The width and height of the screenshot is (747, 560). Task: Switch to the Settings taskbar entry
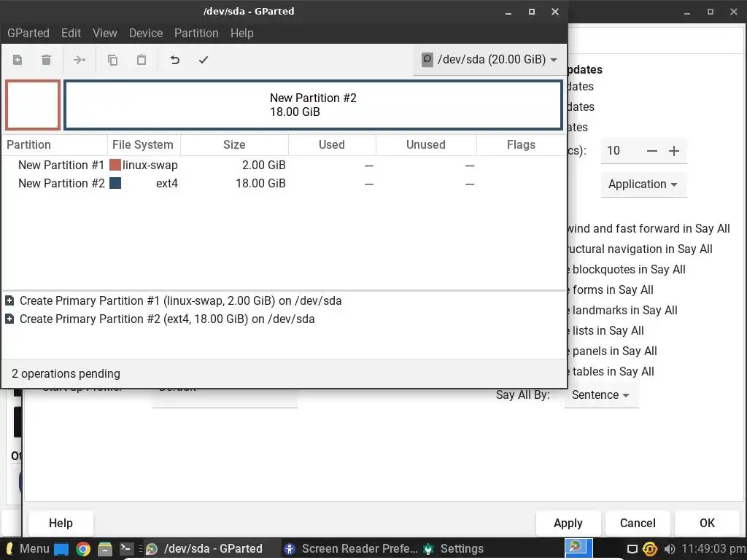click(x=454, y=549)
